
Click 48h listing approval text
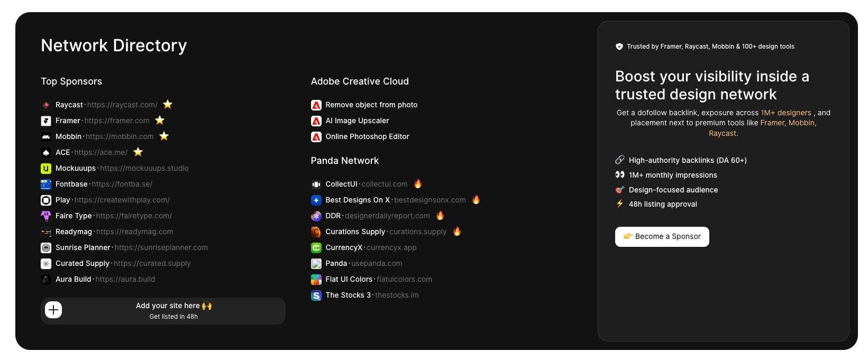coord(663,204)
